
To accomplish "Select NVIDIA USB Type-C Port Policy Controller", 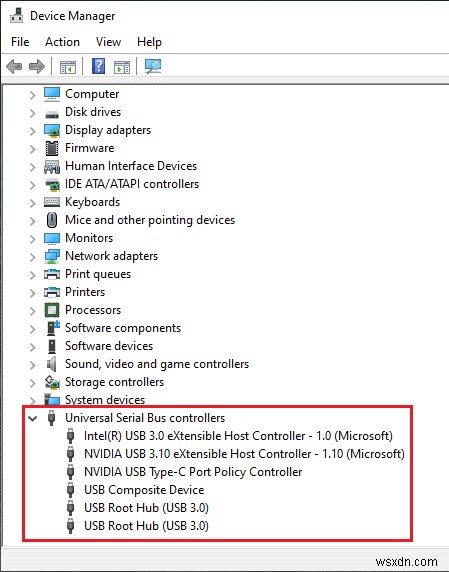I will [x=193, y=472].
